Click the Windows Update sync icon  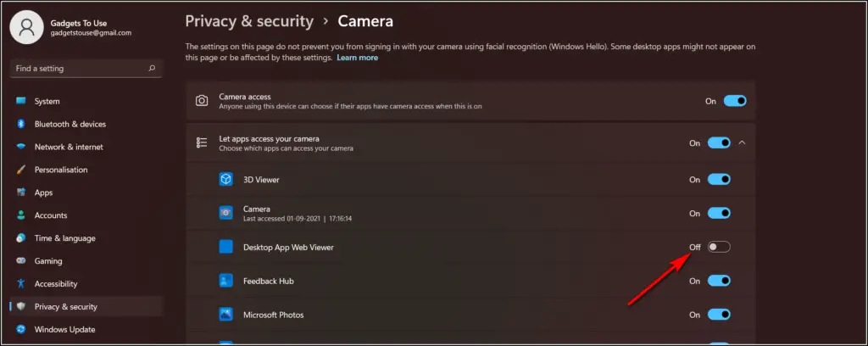[21, 329]
